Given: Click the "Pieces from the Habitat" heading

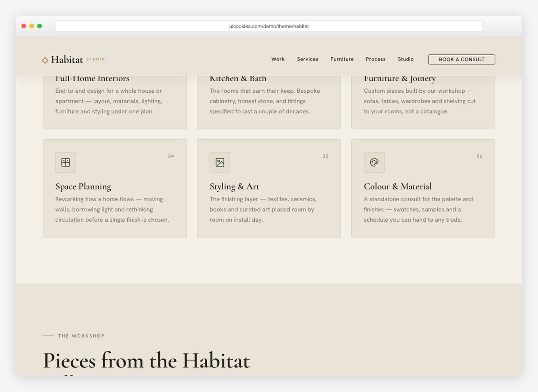Looking at the screenshot, I should point(146,361).
